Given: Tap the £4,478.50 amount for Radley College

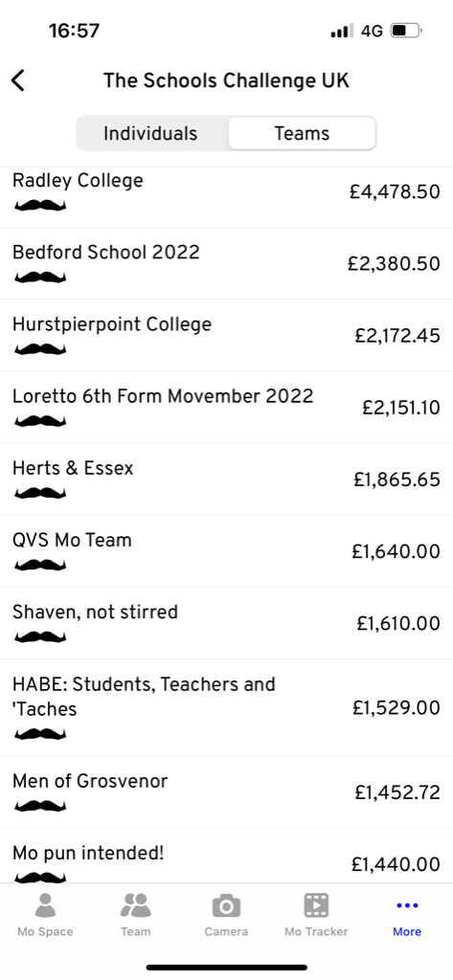Looking at the screenshot, I should point(395,191).
